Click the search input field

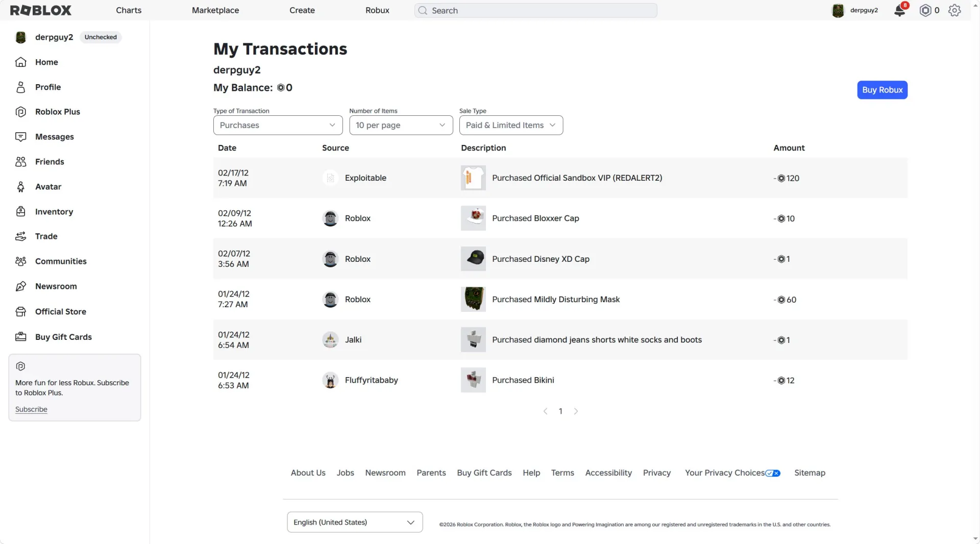(x=536, y=10)
